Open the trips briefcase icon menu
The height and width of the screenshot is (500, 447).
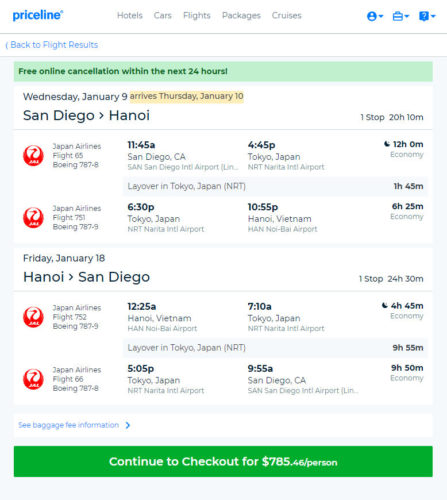[401, 16]
